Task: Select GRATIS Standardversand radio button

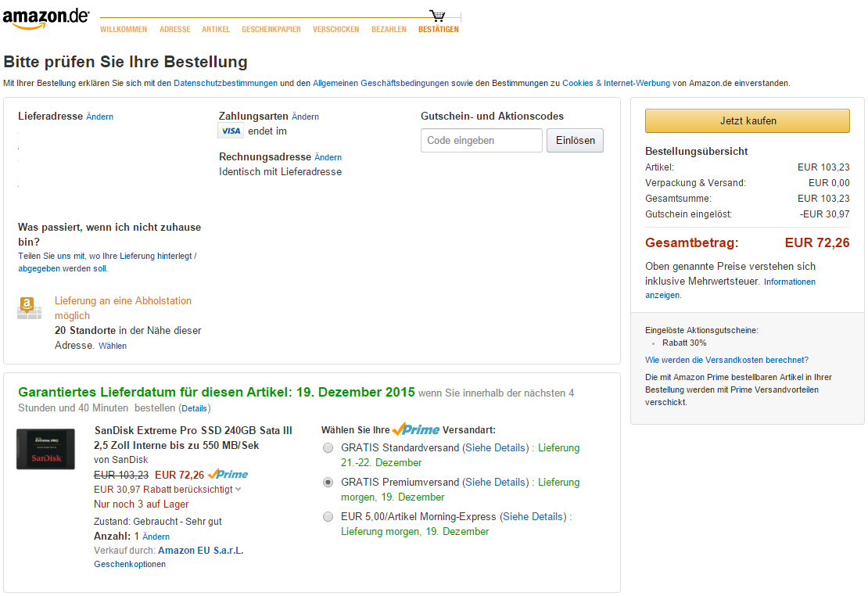Action: [x=328, y=448]
